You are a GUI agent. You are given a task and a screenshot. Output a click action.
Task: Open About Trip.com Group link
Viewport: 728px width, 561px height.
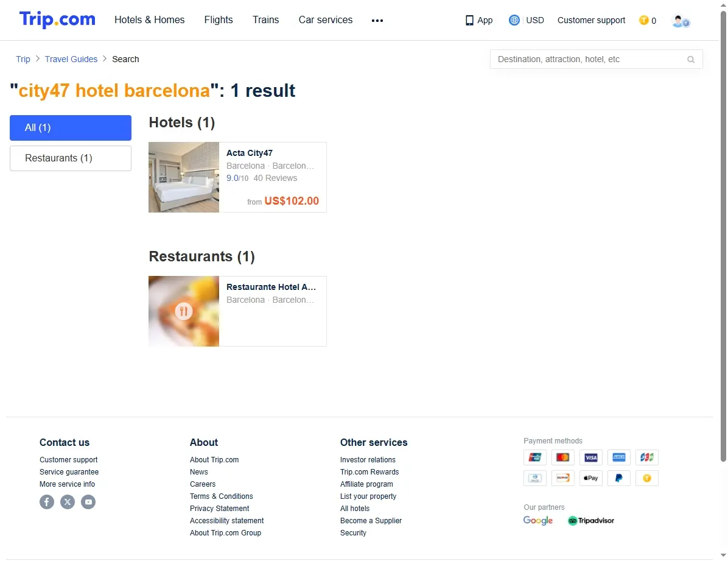coord(225,532)
